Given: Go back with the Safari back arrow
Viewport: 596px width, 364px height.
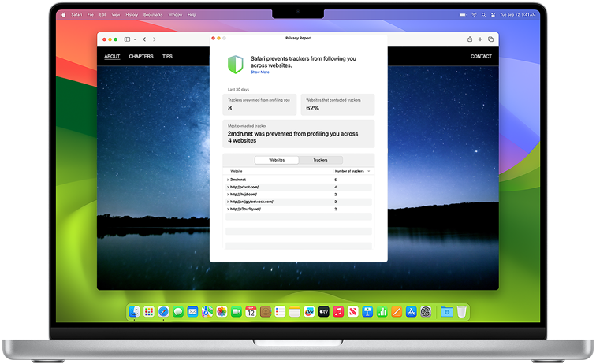Looking at the screenshot, I should point(144,39).
